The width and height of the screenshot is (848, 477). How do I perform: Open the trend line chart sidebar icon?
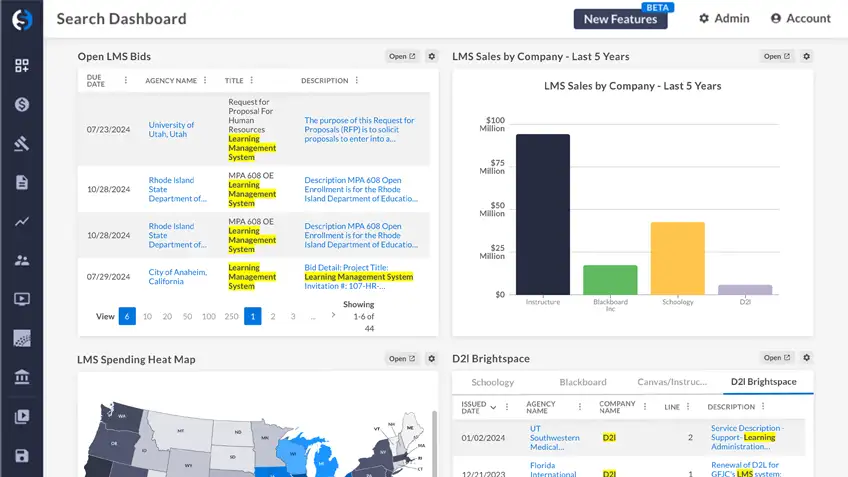click(21, 221)
